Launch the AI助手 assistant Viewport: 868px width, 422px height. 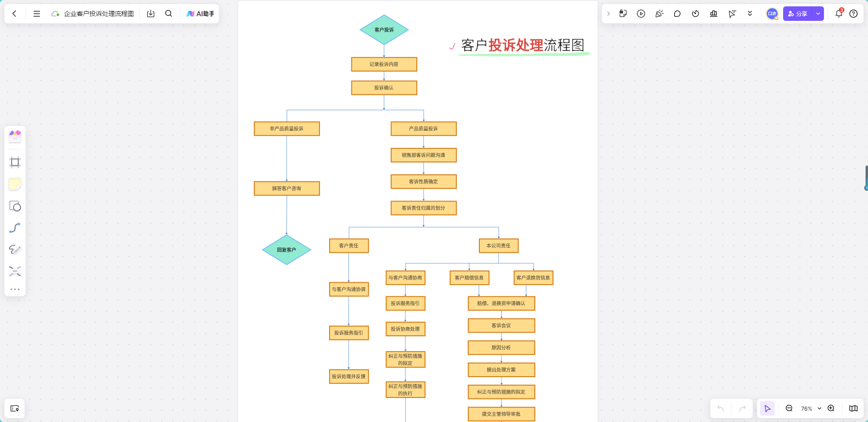pos(200,14)
